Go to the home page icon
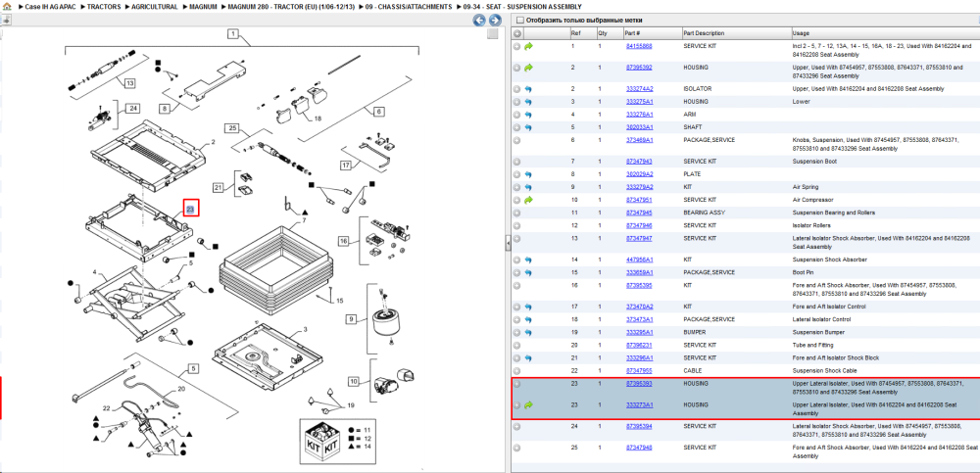The width and height of the screenshot is (980, 473). [7, 6]
